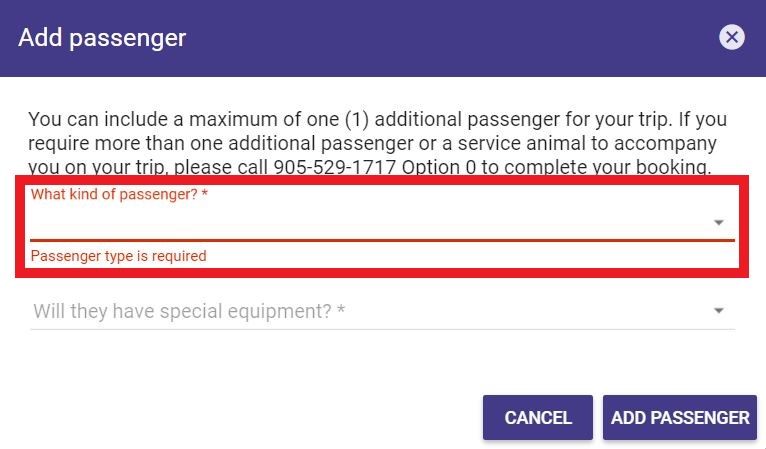Click the 'Add passenger' dialog title

[x=102, y=38]
